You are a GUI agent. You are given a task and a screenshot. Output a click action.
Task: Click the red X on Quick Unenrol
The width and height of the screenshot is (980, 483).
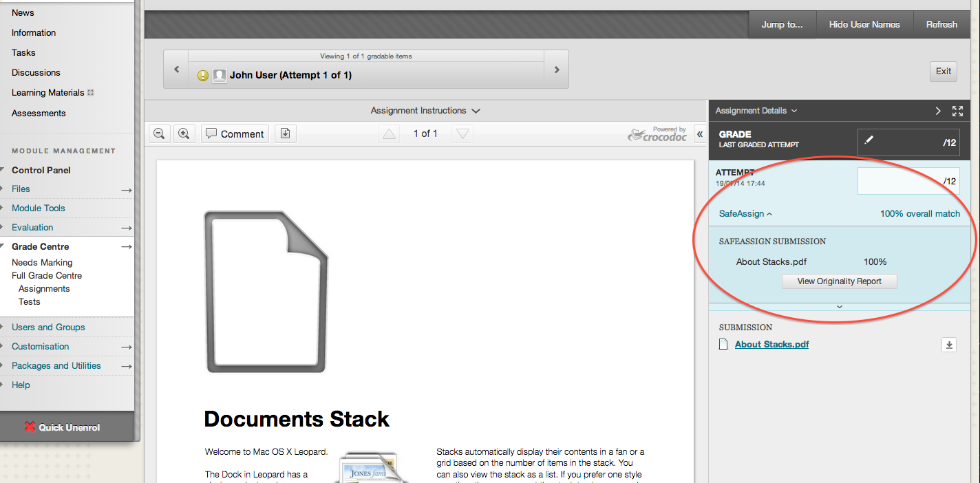pos(30,427)
